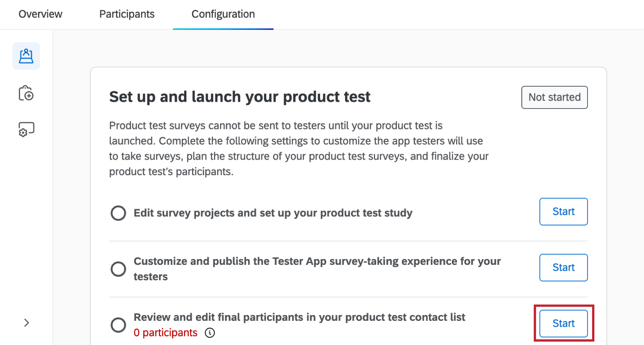Start the Tester App customization step
The width and height of the screenshot is (644, 345).
563,267
